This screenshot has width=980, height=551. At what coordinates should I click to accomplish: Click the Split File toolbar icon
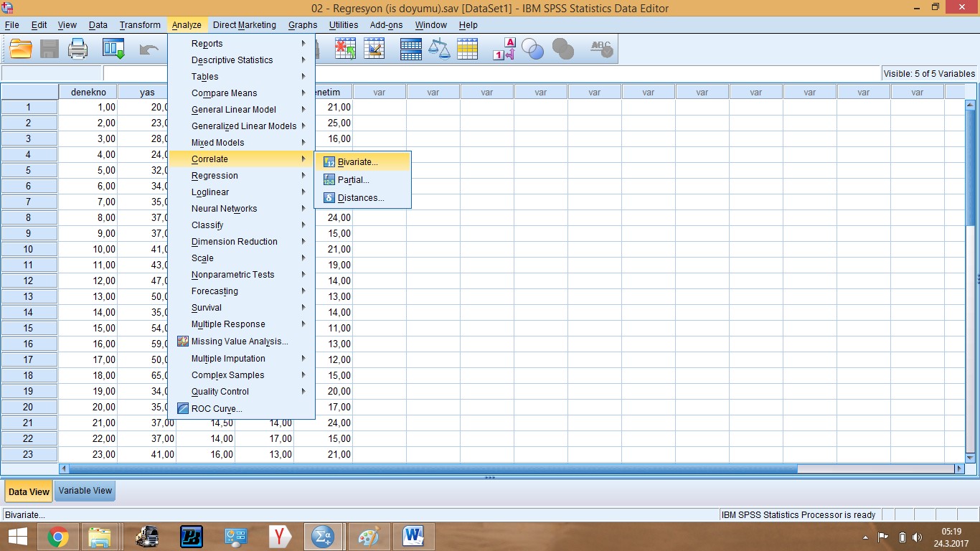click(x=411, y=49)
